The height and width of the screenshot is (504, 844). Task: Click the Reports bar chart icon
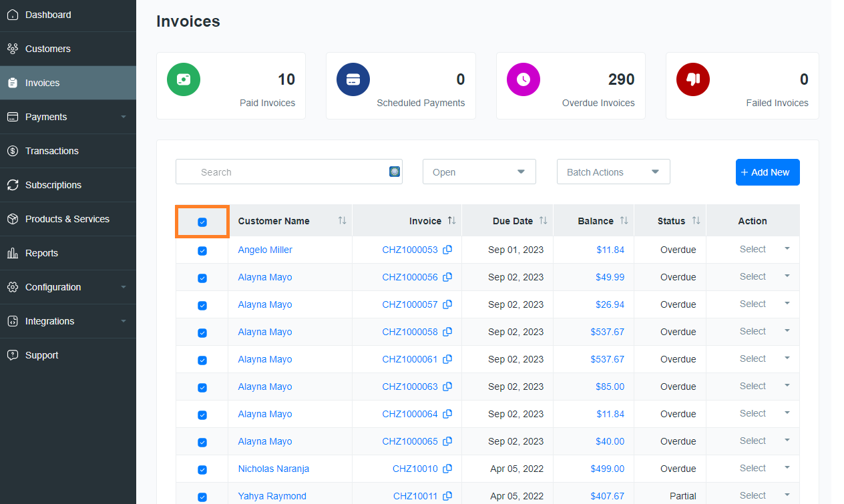[x=12, y=253]
